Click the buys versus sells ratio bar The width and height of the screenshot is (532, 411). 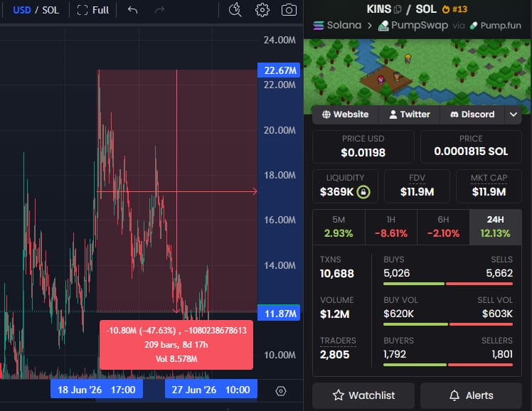click(x=448, y=284)
